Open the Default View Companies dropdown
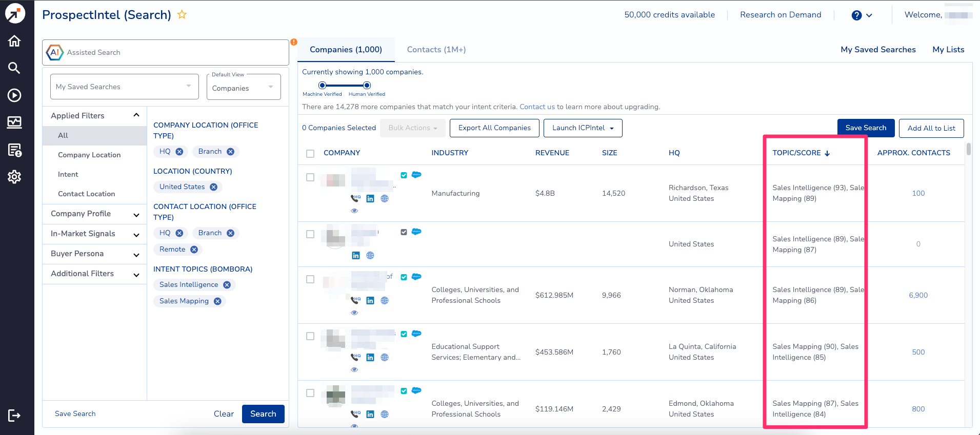The width and height of the screenshot is (980, 435). coord(244,87)
